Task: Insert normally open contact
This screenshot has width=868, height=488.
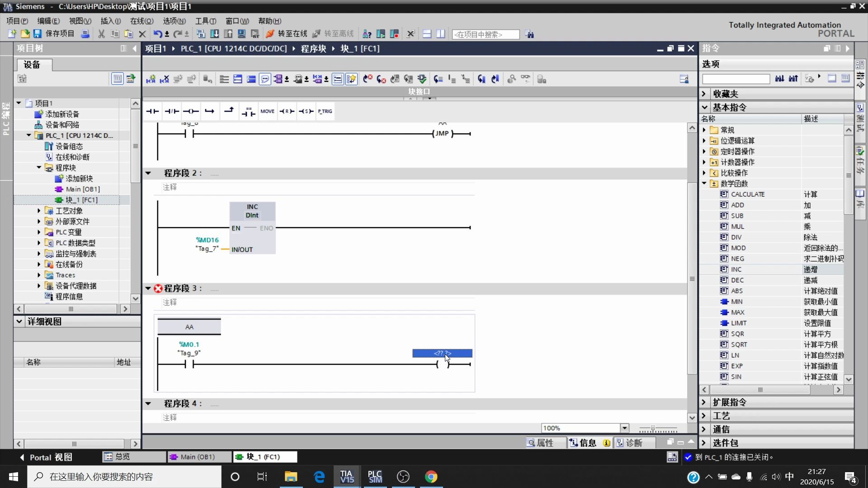Action: (152, 111)
